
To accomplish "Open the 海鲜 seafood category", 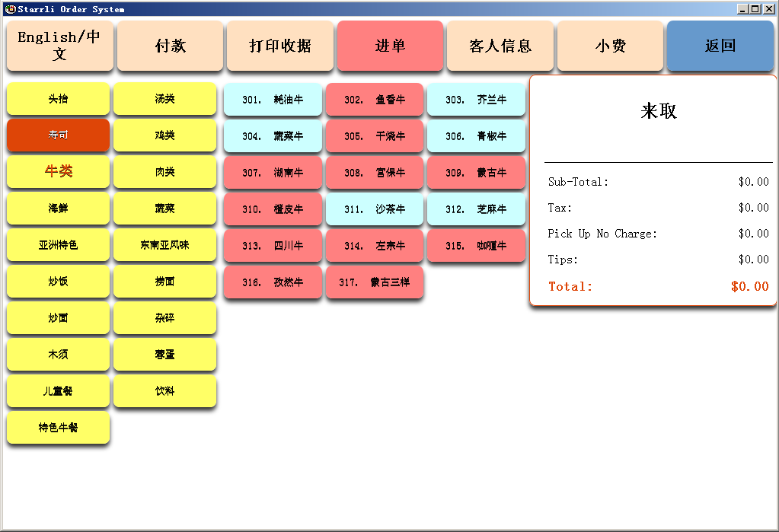I will point(59,209).
